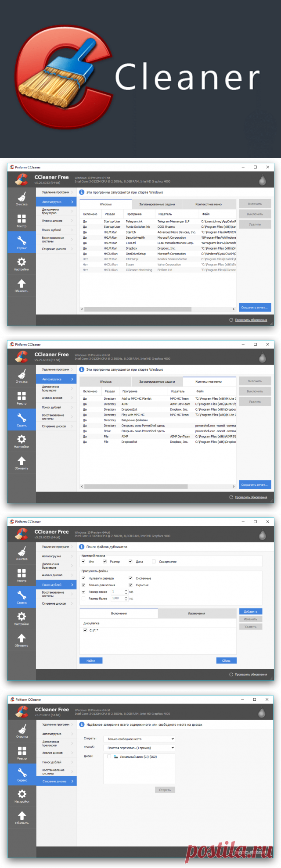281x868 pixels.
Task: Open the Стирать dropdown
Action: (139, 739)
